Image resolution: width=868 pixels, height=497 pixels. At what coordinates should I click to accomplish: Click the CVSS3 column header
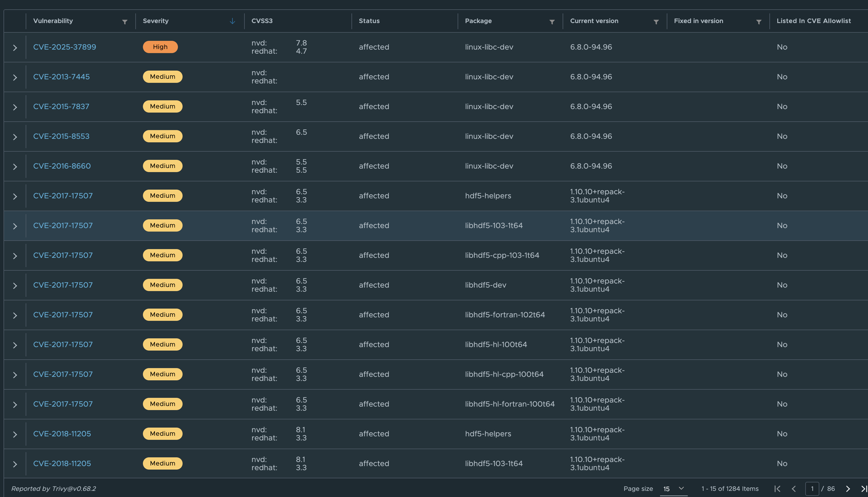[x=262, y=21]
